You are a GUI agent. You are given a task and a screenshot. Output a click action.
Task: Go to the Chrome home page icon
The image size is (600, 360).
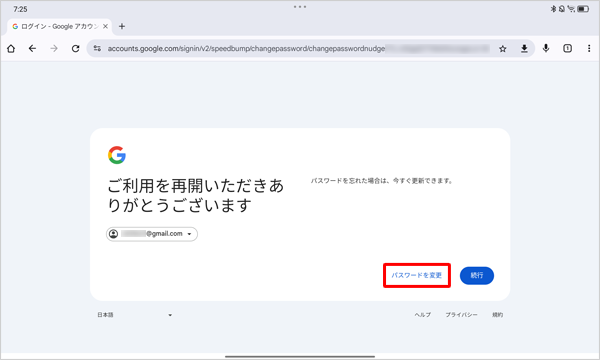(x=11, y=49)
